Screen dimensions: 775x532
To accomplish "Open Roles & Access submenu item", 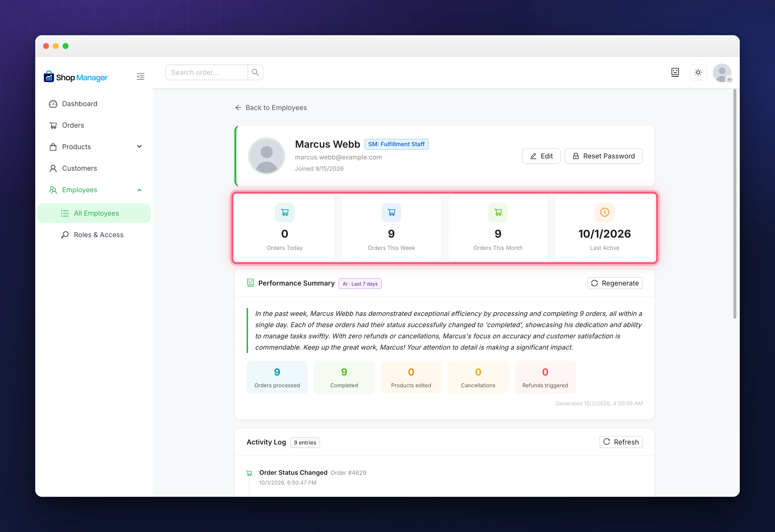I will [94, 235].
